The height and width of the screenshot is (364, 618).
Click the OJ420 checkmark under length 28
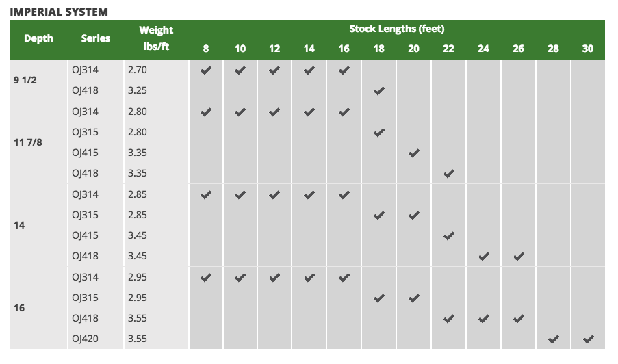554,339
